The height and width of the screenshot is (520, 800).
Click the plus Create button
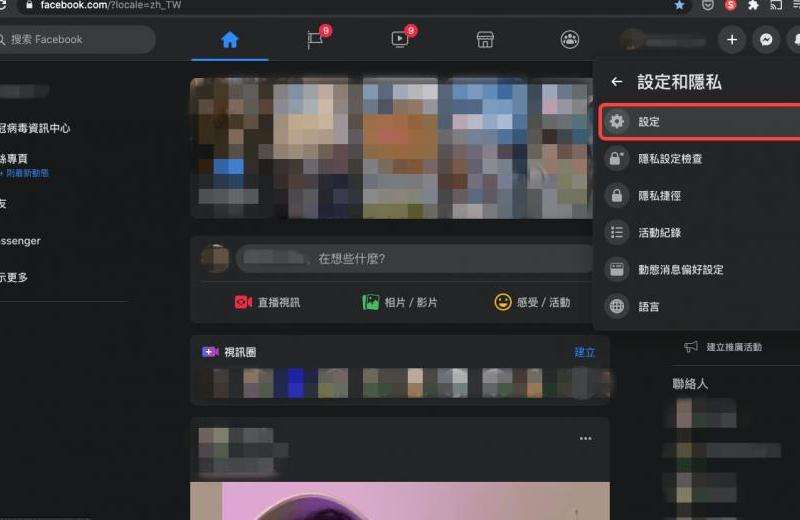coord(732,40)
